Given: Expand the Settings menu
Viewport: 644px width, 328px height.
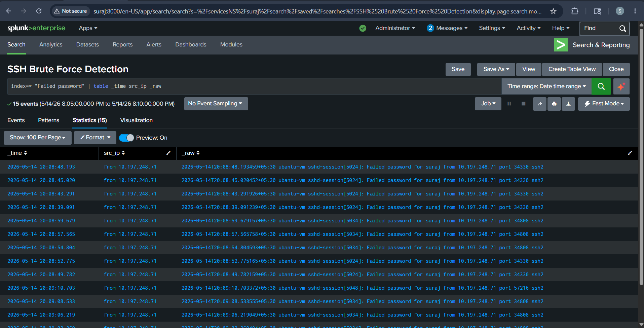Looking at the screenshot, I should click(x=492, y=28).
